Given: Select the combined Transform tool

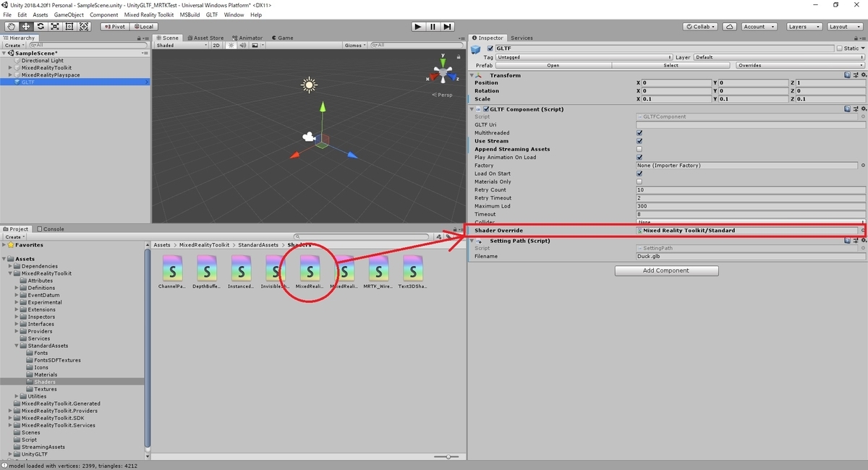Looking at the screenshot, I should pyautogui.click(x=84, y=27).
